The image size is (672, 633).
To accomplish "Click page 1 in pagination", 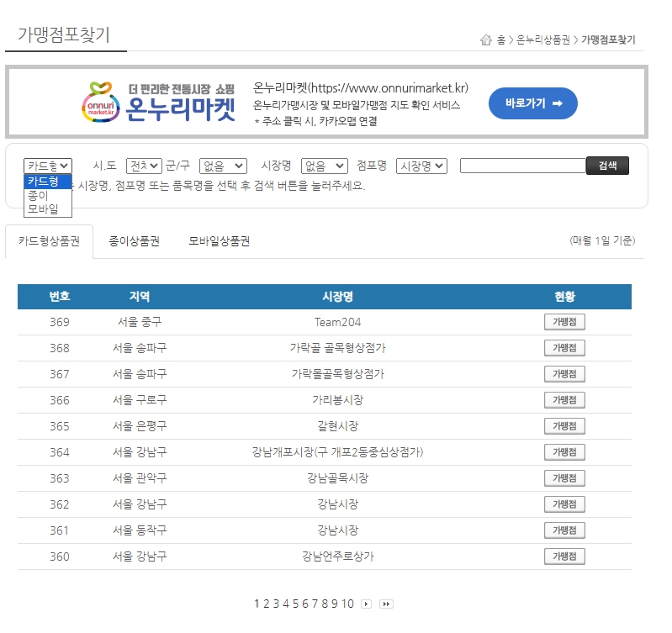I will (257, 604).
